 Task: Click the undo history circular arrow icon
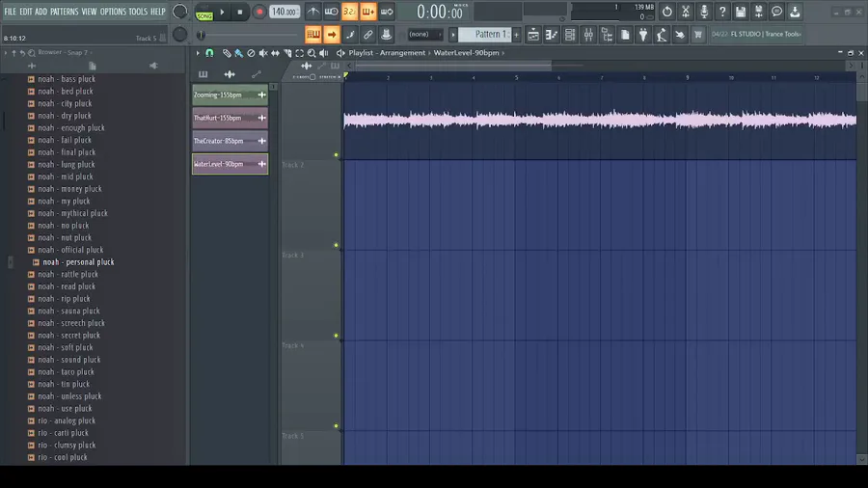pos(667,12)
